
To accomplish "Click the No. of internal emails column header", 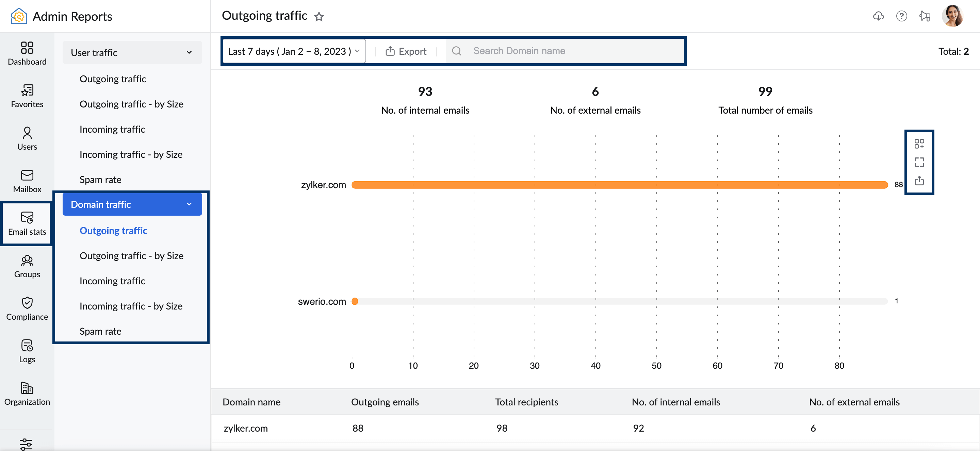I will 676,402.
